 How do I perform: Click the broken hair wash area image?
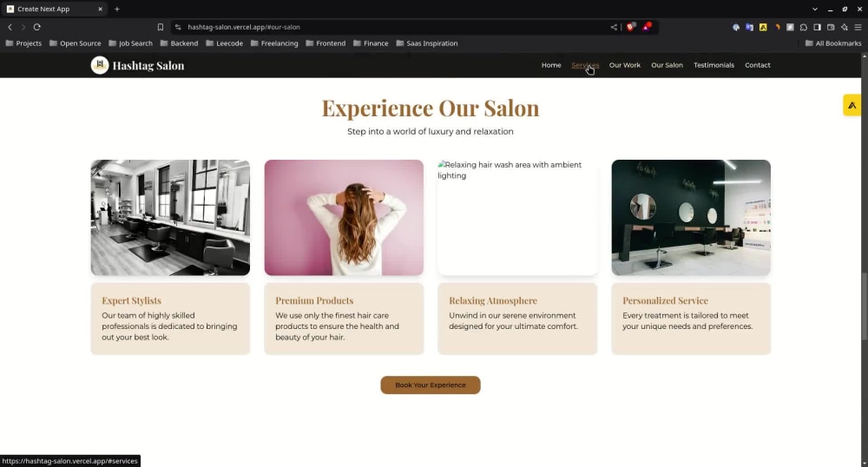(x=517, y=218)
